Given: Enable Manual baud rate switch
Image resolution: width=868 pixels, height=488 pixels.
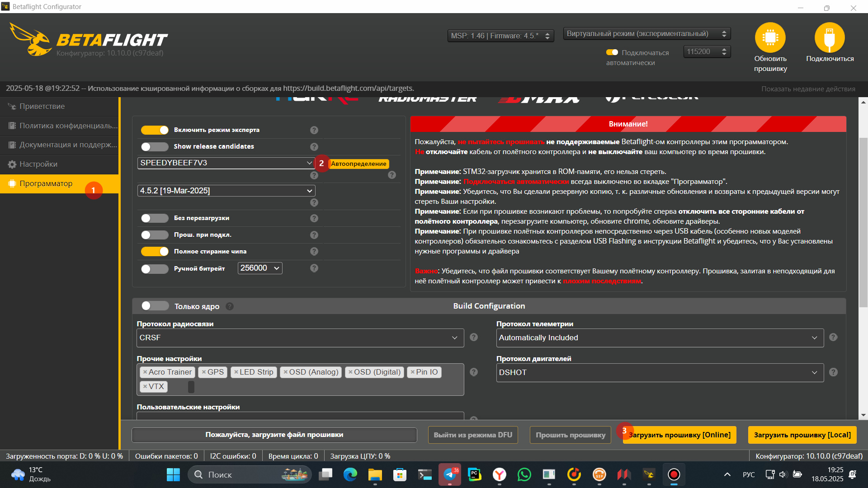Looking at the screenshot, I should (x=155, y=269).
